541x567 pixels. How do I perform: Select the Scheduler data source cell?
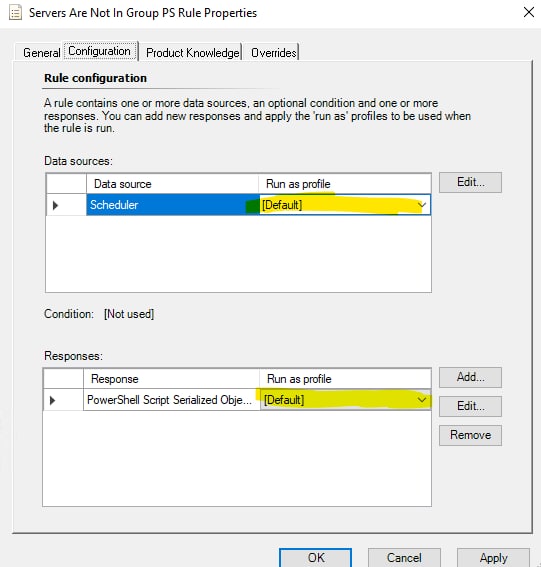pos(172,205)
